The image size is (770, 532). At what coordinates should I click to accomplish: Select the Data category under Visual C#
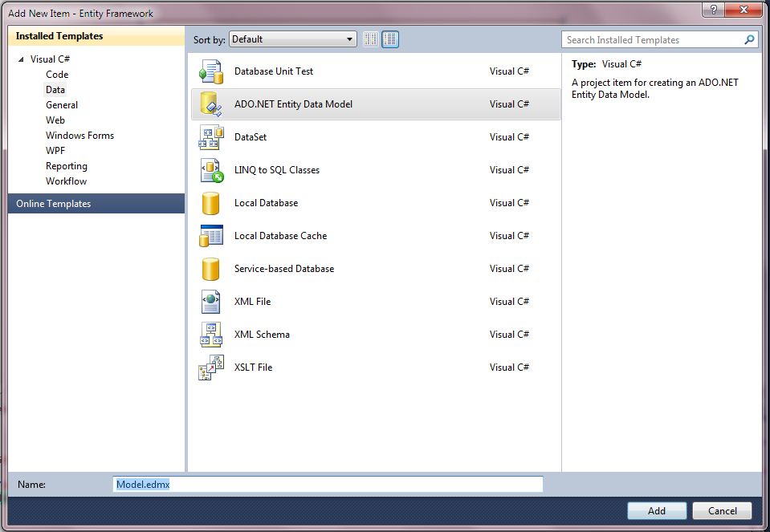coord(55,90)
